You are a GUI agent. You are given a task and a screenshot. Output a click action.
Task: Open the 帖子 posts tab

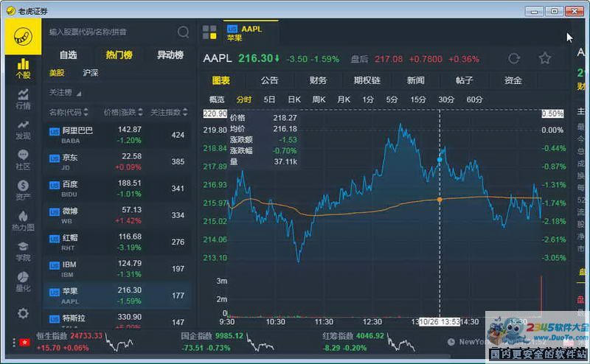pos(464,80)
